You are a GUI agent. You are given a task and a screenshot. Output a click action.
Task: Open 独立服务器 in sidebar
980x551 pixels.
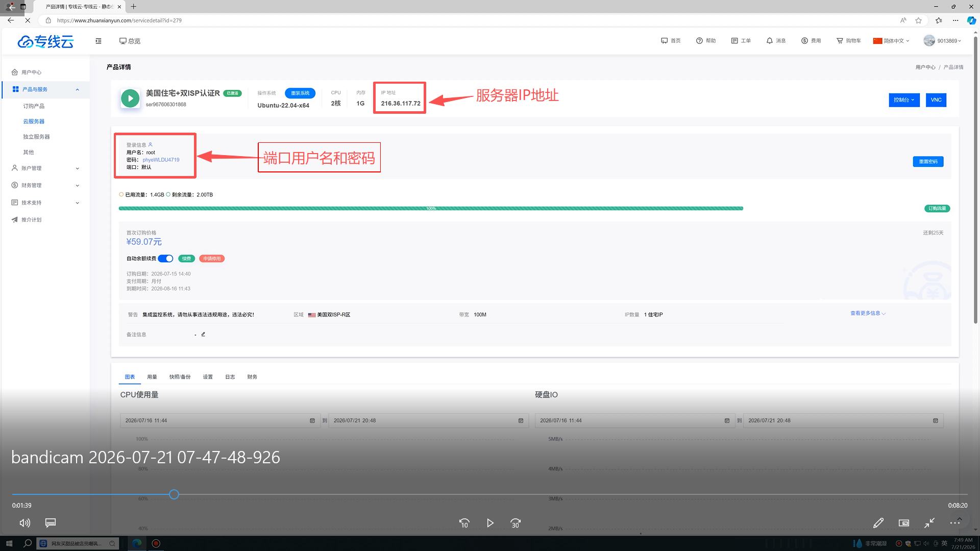click(36, 137)
